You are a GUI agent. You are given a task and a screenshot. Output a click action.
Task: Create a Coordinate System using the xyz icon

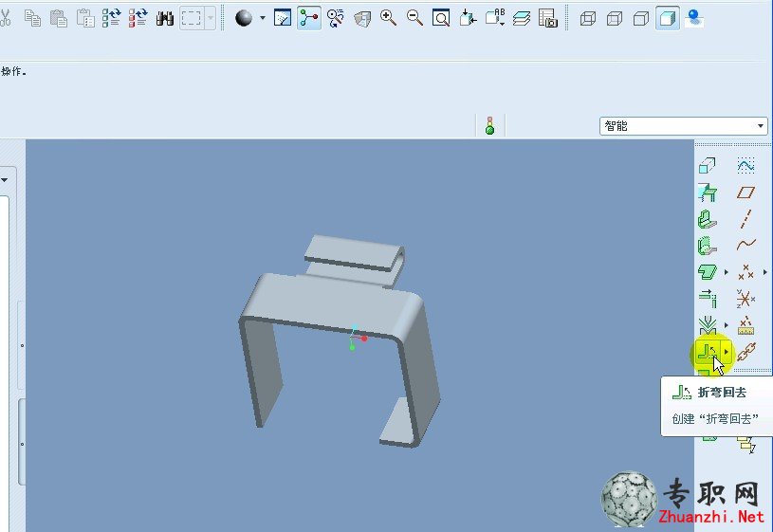[x=745, y=299]
